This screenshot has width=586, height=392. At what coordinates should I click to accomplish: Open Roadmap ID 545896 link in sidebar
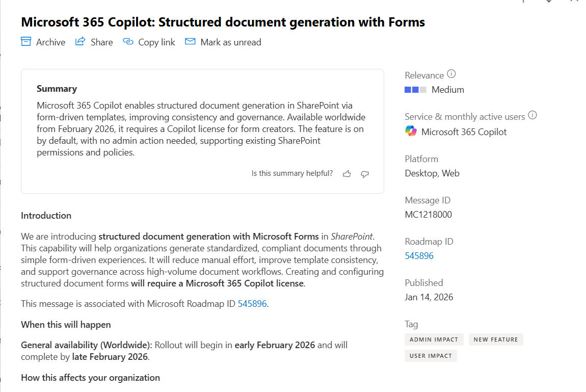click(419, 256)
